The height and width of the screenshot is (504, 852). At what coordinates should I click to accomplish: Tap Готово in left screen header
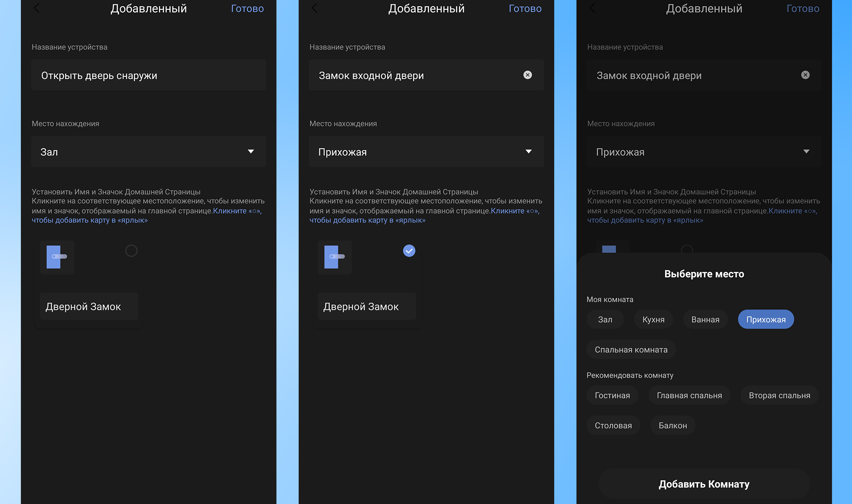click(247, 8)
